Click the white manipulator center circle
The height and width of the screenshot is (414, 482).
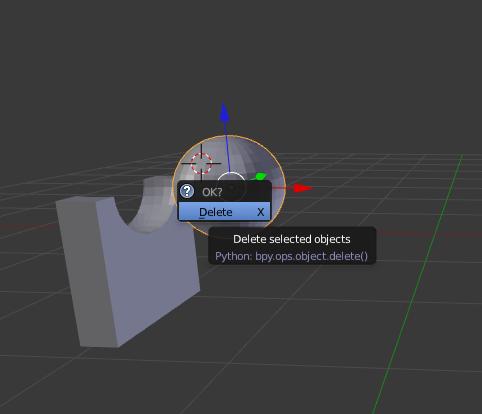[x=231, y=177]
